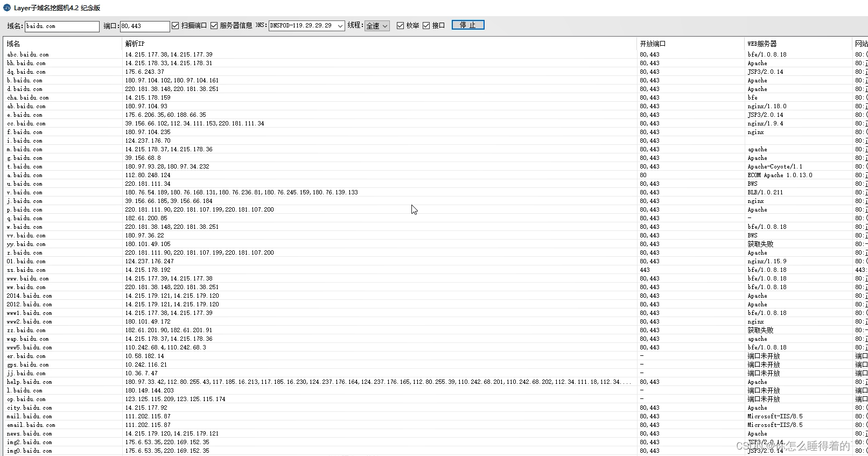The width and height of the screenshot is (868, 456).
Task: Click IP 10.36.7.47 for jj.baidu.com
Action: click(x=142, y=373)
